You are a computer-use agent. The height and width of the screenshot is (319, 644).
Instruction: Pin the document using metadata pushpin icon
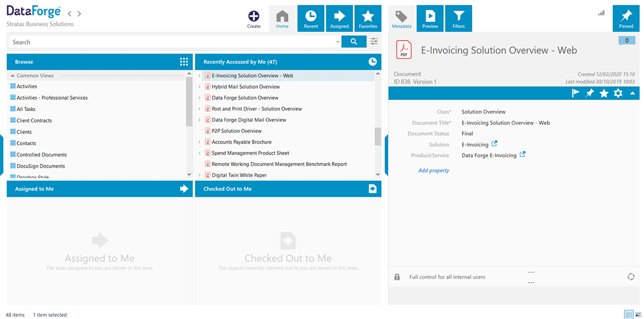(589, 93)
